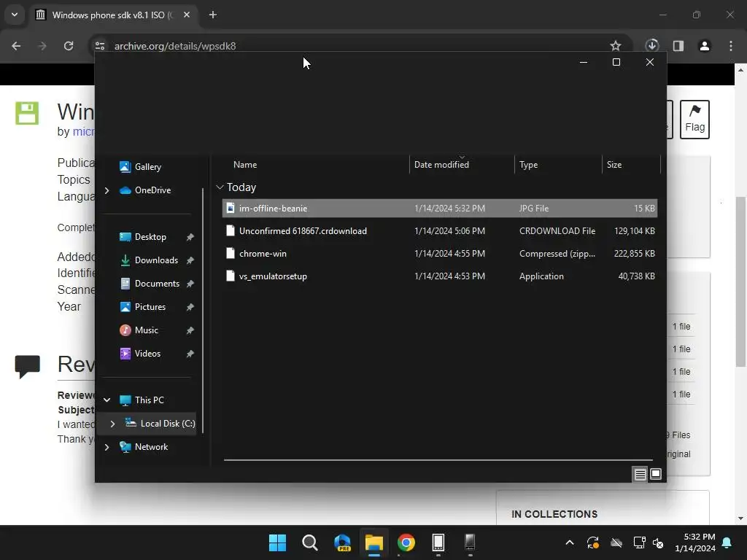Click the pin icon next to Downloads
The image size is (747, 560).
[x=190, y=260]
